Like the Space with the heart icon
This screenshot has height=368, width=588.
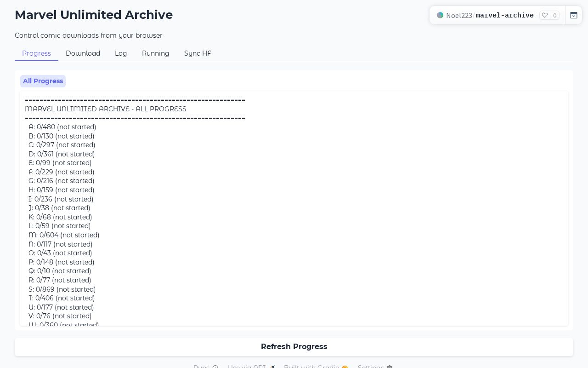545,15
